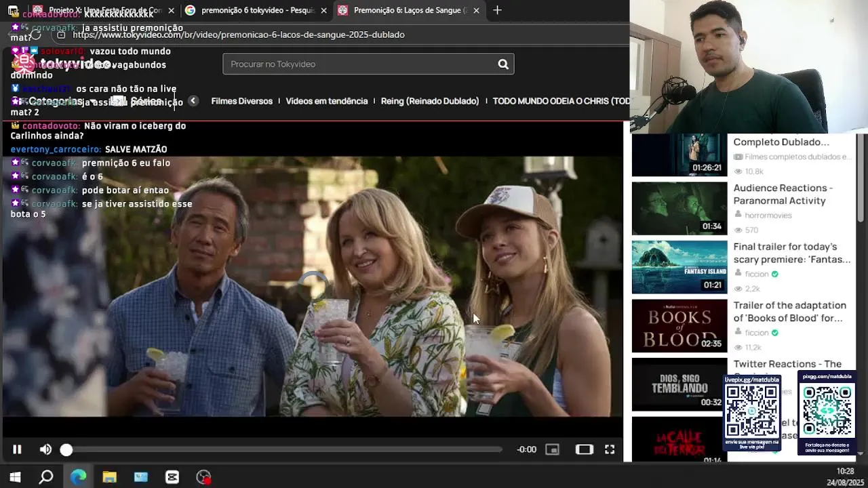Open 'Audience Reactions - Paranormal Activity' title
The image size is (868, 488).
click(783, 194)
